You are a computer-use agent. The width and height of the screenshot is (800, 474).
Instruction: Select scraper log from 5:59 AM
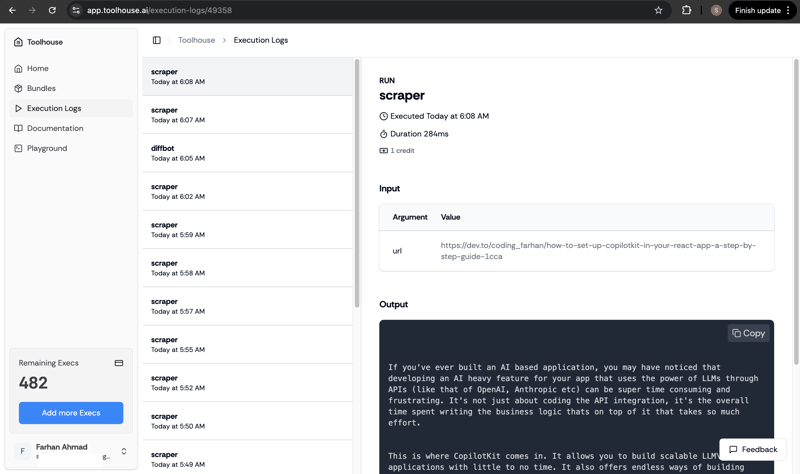pyautogui.click(x=247, y=230)
